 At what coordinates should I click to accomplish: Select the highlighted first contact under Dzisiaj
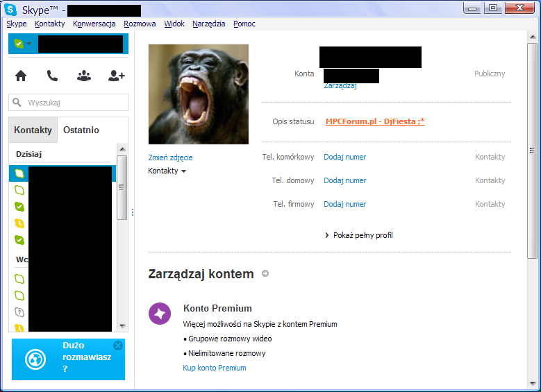pyautogui.click(x=62, y=173)
